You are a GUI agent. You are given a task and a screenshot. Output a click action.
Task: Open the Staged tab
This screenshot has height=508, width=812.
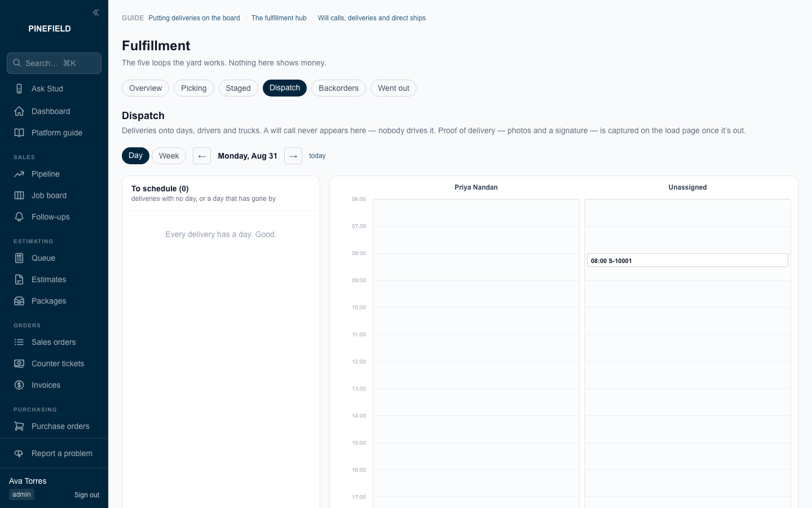coord(238,88)
